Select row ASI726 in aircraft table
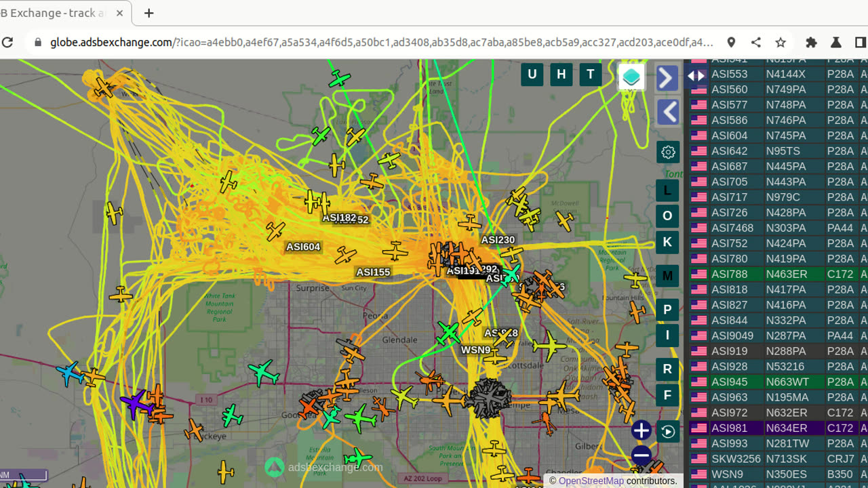868x488 pixels. 778,212
